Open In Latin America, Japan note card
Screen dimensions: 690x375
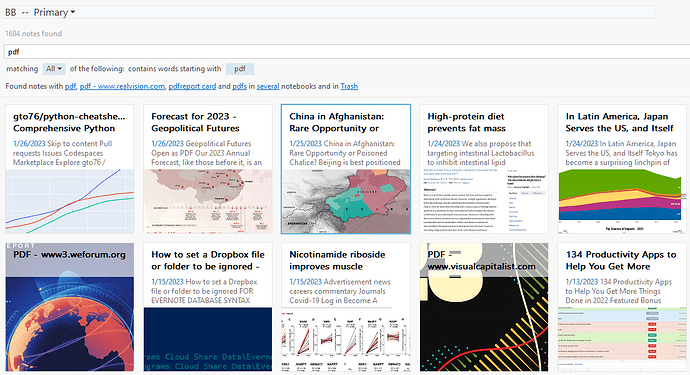[622, 169]
